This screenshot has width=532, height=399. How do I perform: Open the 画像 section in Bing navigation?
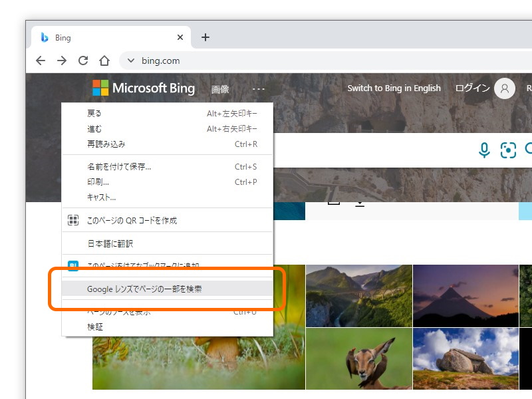click(220, 88)
